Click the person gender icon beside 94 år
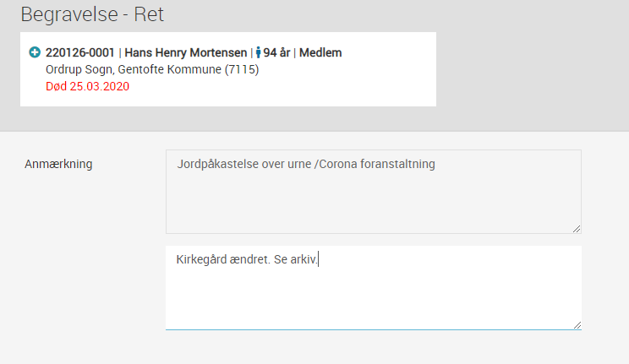This screenshot has height=364, width=629. point(259,52)
